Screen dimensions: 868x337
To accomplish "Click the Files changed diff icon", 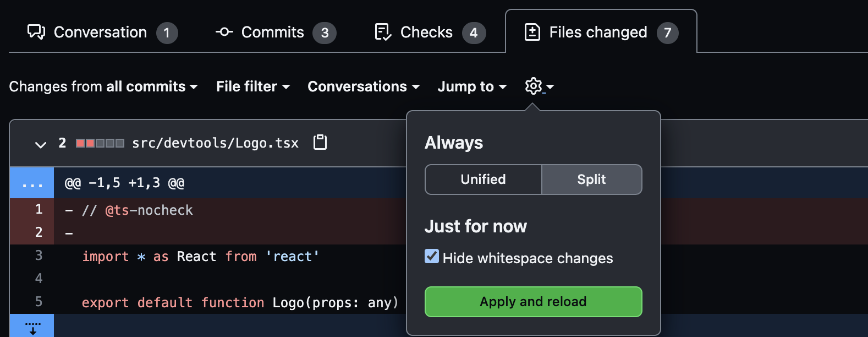I will (532, 32).
